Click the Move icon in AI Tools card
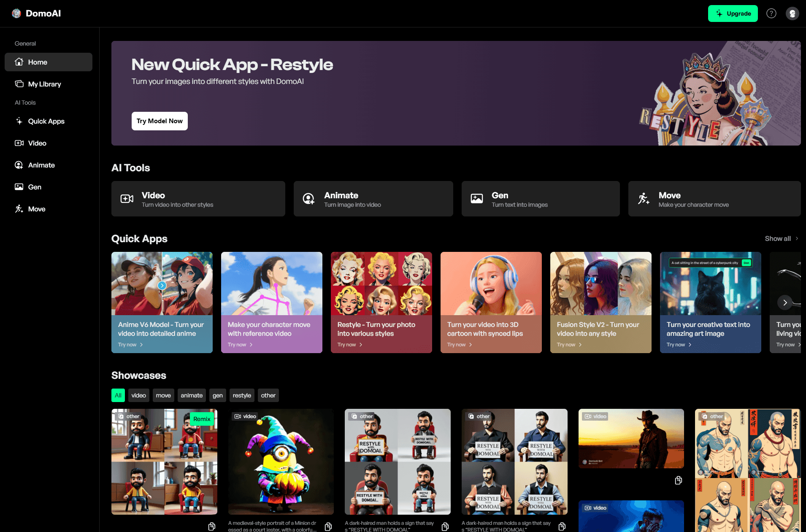The image size is (806, 532). click(x=644, y=199)
